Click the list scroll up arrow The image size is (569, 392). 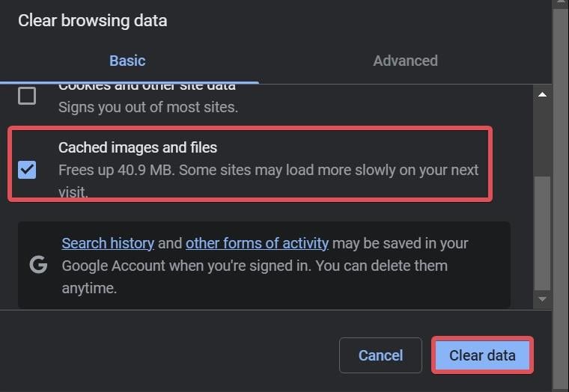542,94
